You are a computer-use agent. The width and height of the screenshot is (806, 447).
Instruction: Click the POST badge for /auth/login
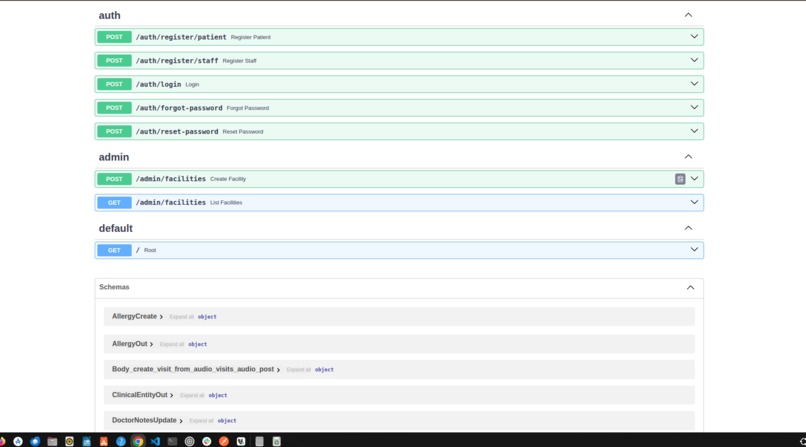114,84
